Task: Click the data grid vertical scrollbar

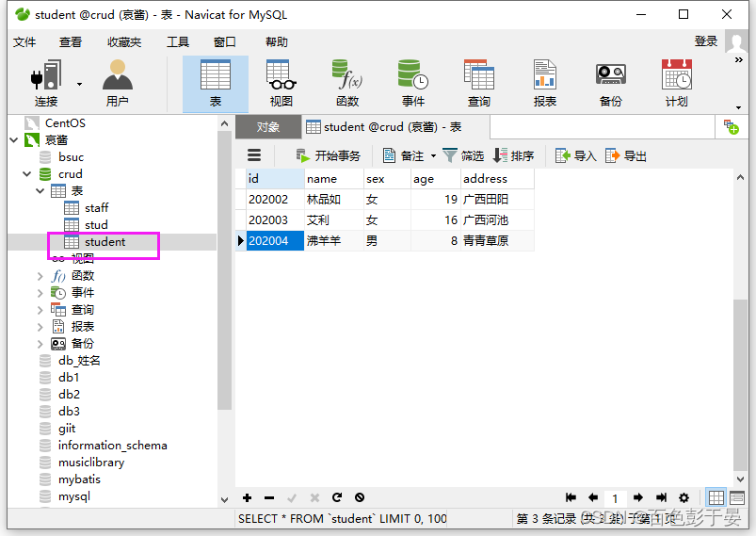Action: (740, 384)
